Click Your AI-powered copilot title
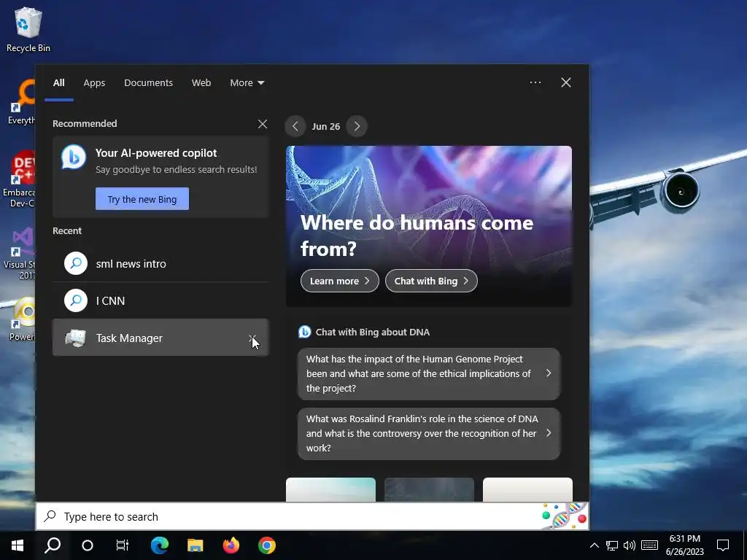 156,153
